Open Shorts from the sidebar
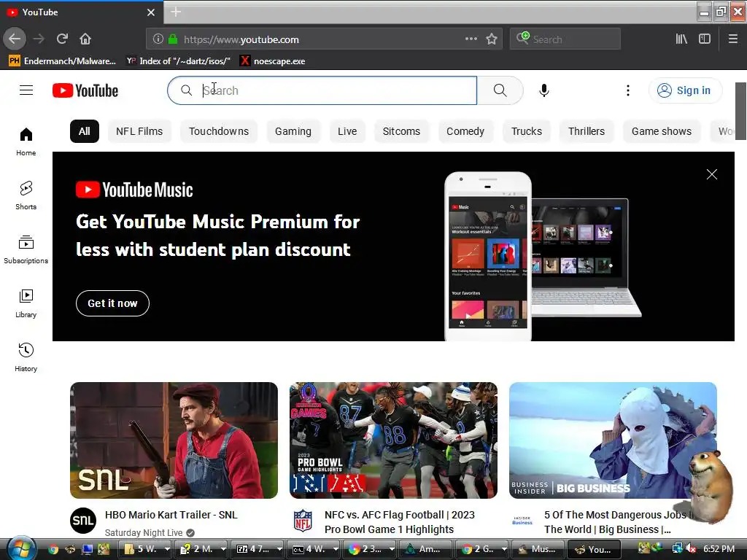The image size is (747, 560). (26, 195)
